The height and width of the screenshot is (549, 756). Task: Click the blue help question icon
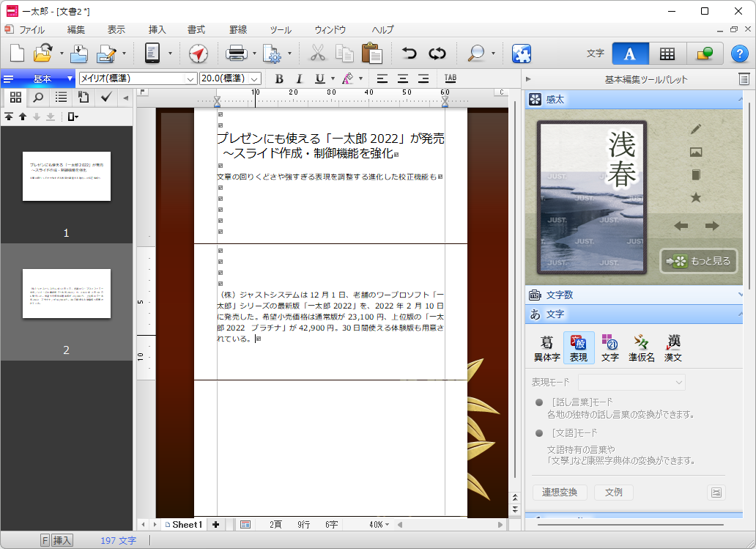(x=739, y=54)
